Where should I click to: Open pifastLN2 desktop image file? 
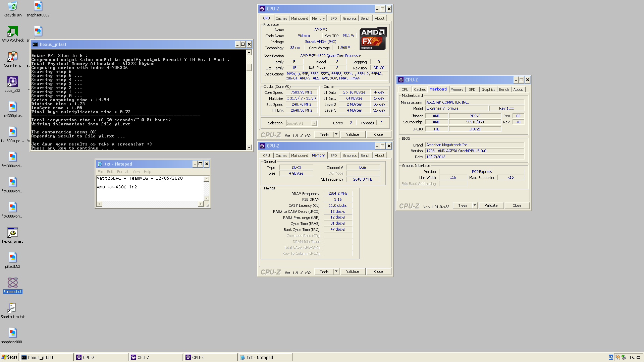12,260
